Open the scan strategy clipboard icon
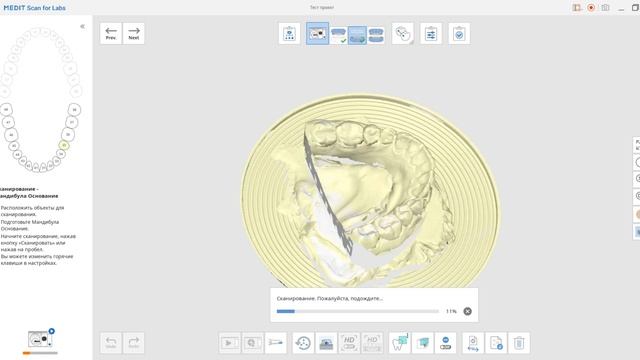This screenshot has height=360, width=640. pos(289,33)
